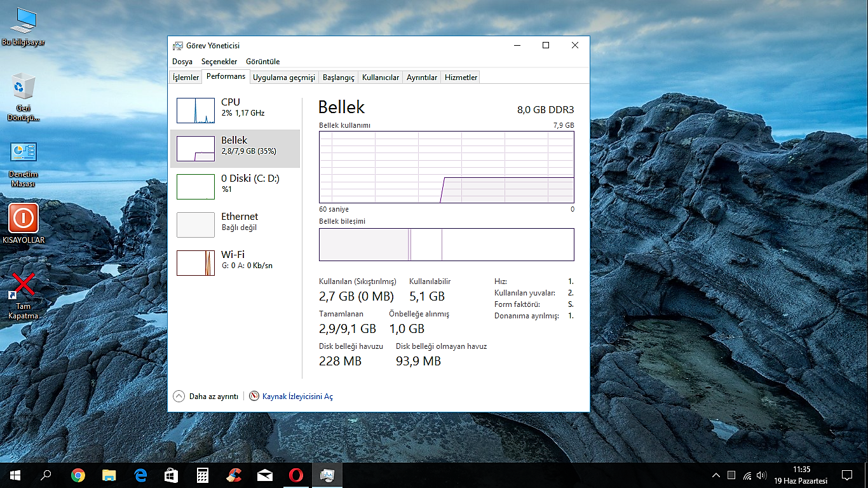
Task: Open Calculator from the taskbar
Action: click(x=203, y=475)
